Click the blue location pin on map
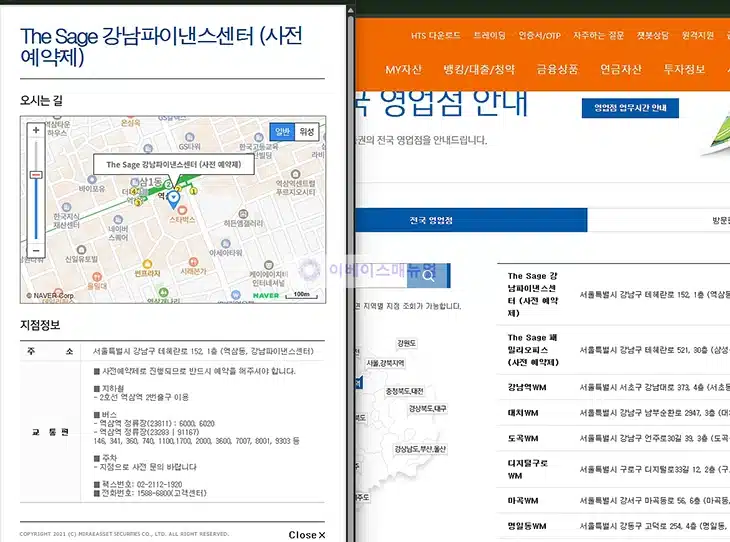 [x=173, y=199]
